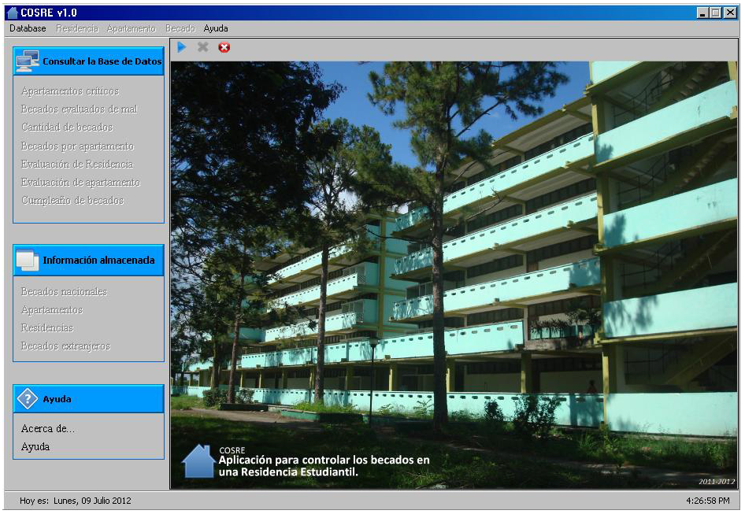Open Becados nacionales list
745x514 pixels.
tap(64, 291)
